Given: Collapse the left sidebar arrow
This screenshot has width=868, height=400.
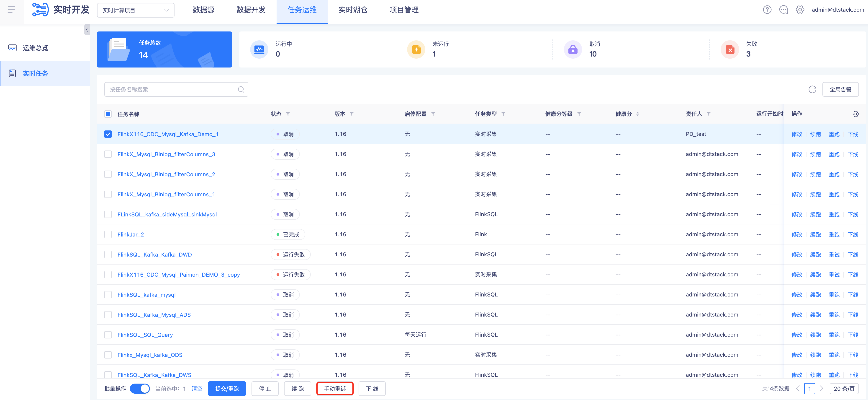Looking at the screenshot, I should pyautogui.click(x=87, y=30).
